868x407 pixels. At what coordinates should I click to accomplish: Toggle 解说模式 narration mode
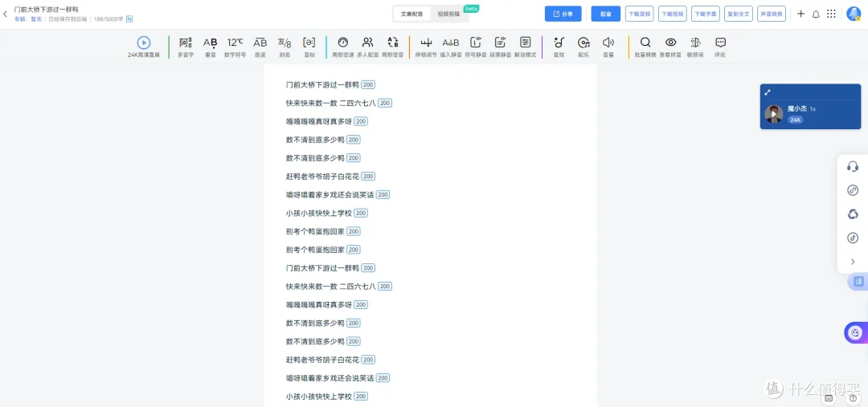coord(526,47)
